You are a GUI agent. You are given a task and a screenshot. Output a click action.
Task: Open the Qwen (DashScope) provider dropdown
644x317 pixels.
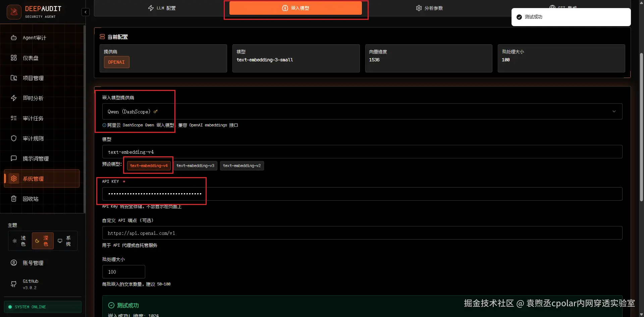click(x=362, y=111)
